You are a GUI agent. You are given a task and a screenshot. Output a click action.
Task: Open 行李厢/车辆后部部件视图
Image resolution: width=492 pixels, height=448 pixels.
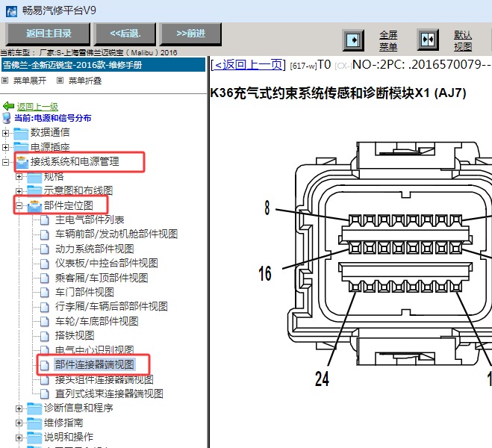pos(111,306)
